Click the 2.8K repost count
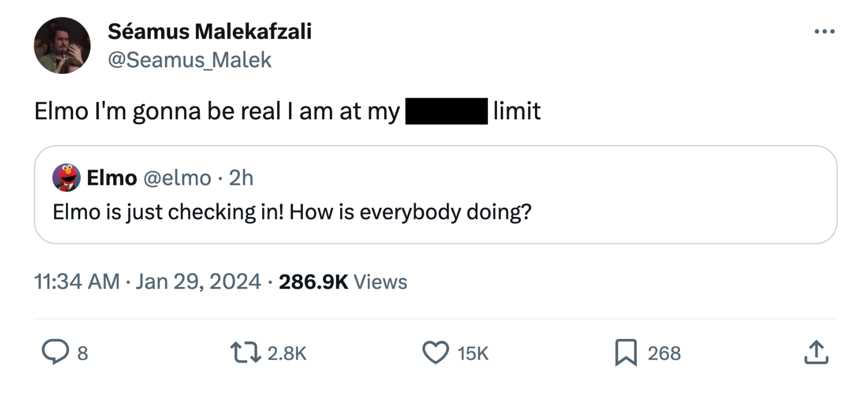This screenshot has height=396, width=868. click(x=287, y=353)
